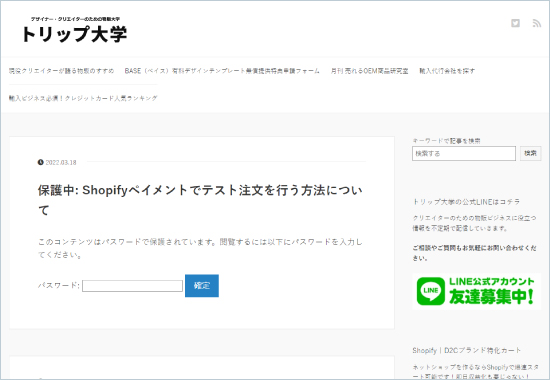The width and height of the screenshot is (550, 380).
Task: Open BASE有料デザインテンプレート form menu item
Action: click(x=222, y=71)
